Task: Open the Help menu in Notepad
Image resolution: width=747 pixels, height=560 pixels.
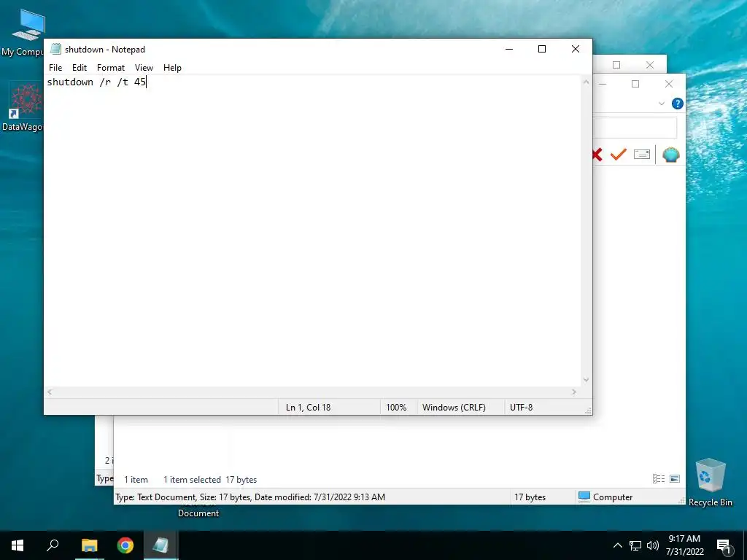Action: [x=172, y=68]
